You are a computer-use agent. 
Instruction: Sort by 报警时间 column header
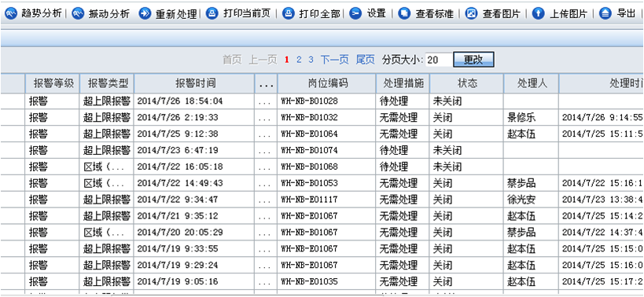194,83
